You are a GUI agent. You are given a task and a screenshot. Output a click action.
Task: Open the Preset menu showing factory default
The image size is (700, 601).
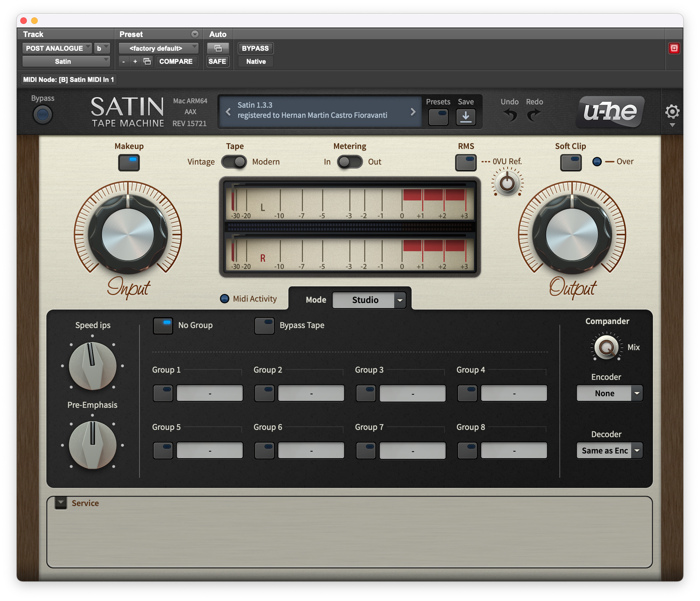pos(158,48)
